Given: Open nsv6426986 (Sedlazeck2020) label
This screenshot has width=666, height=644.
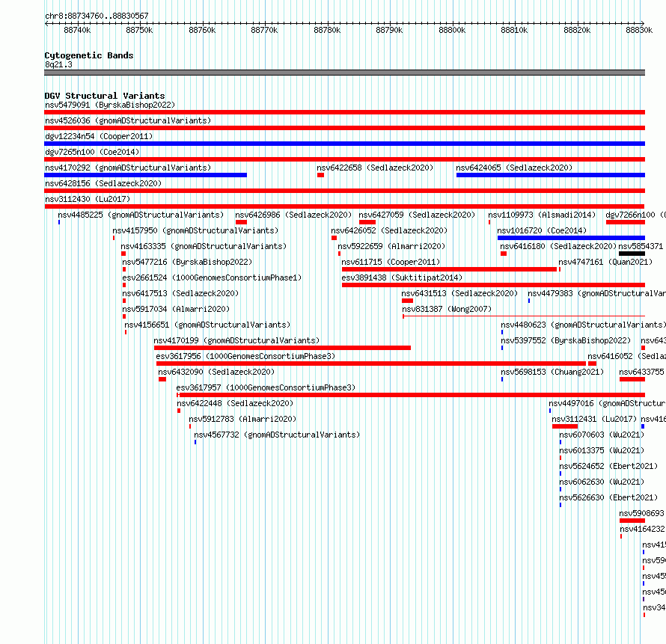Looking at the screenshot, I should coord(293,215).
